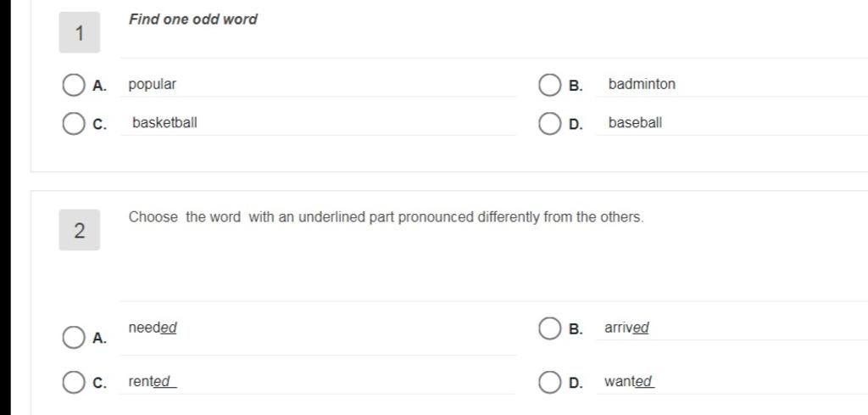This screenshot has height=415, width=868.
Task: Click the answer text rented
Action: (x=153, y=382)
